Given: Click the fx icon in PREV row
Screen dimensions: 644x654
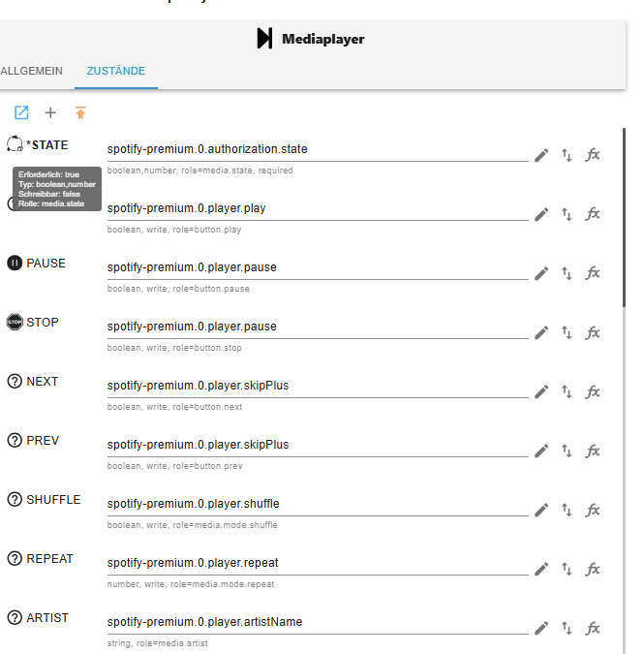Looking at the screenshot, I should click(x=594, y=451).
